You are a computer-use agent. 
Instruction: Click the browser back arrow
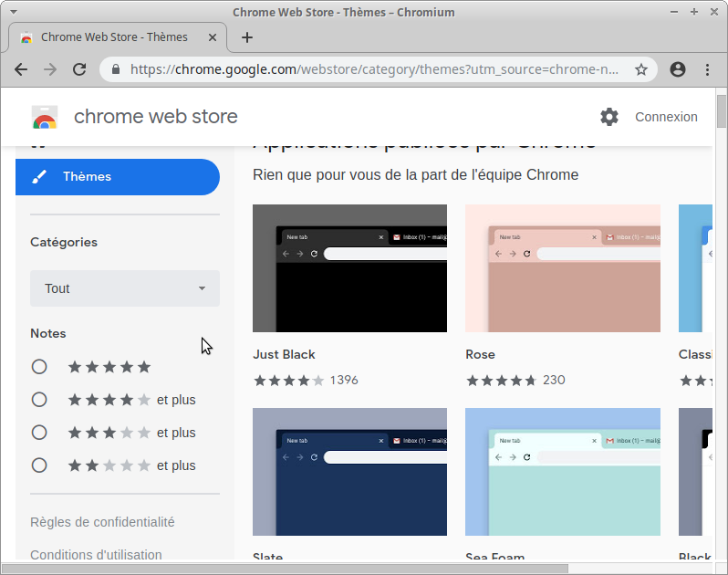(21, 69)
